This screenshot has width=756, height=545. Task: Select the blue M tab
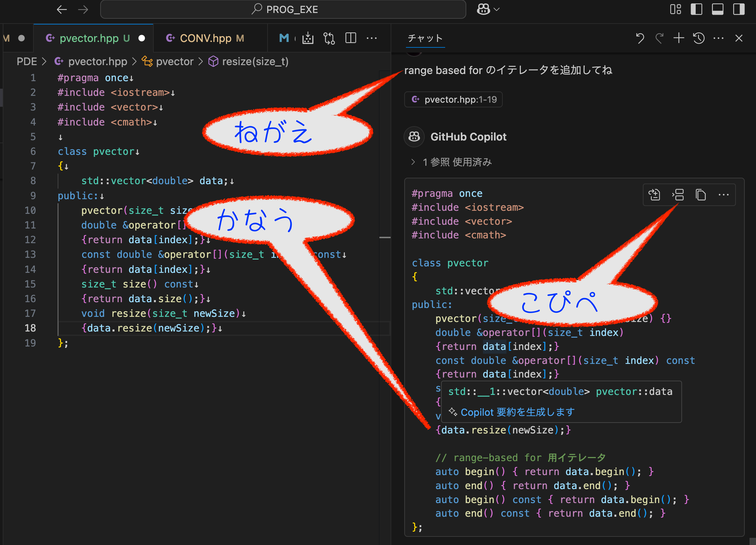(284, 38)
